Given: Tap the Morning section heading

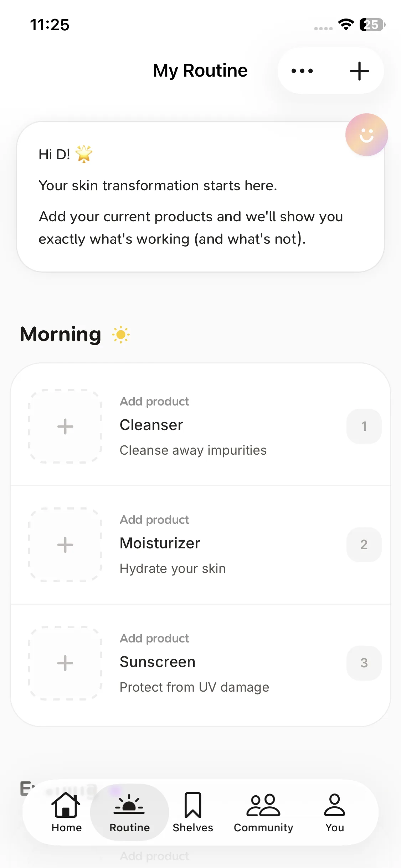Looking at the screenshot, I should pos(61,335).
